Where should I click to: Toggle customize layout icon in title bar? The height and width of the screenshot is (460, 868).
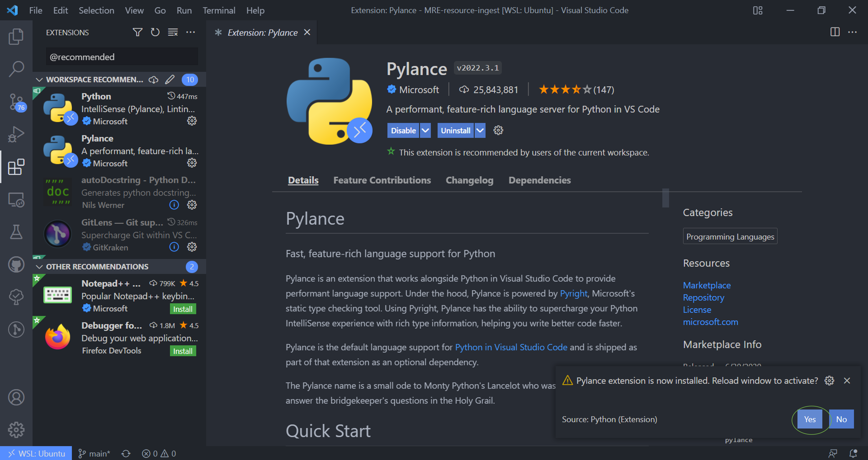[x=758, y=10]
